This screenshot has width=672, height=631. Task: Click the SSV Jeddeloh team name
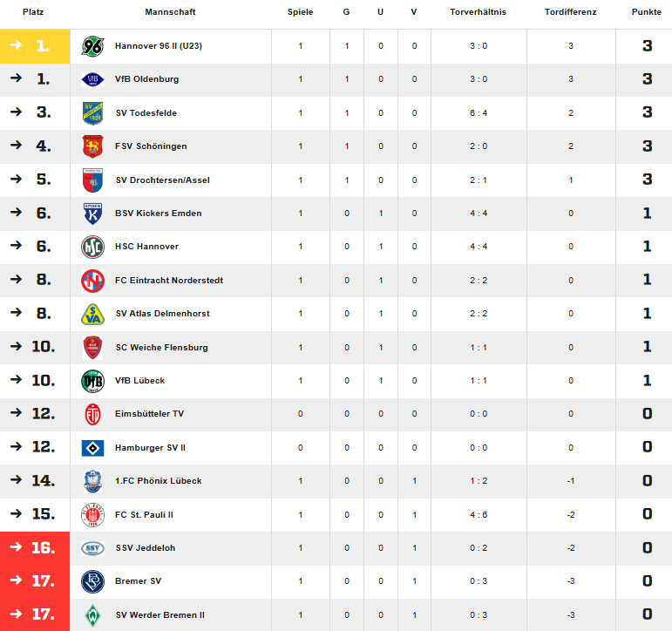pos(146,548)
